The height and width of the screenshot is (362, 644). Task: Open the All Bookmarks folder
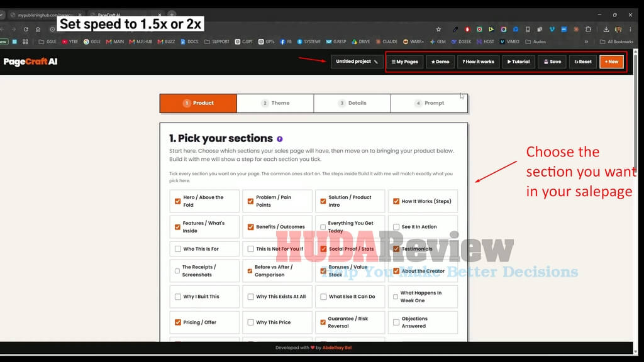coord(616,42)
